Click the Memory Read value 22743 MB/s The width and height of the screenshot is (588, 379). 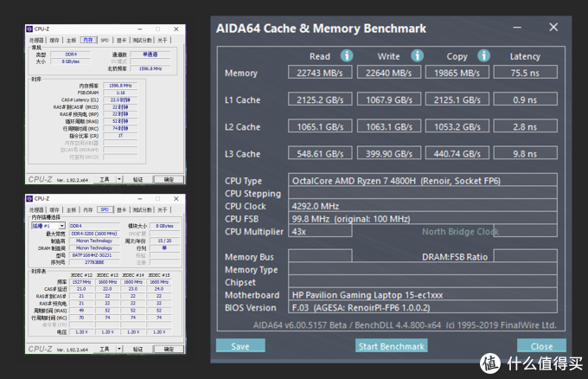(320, 73)
